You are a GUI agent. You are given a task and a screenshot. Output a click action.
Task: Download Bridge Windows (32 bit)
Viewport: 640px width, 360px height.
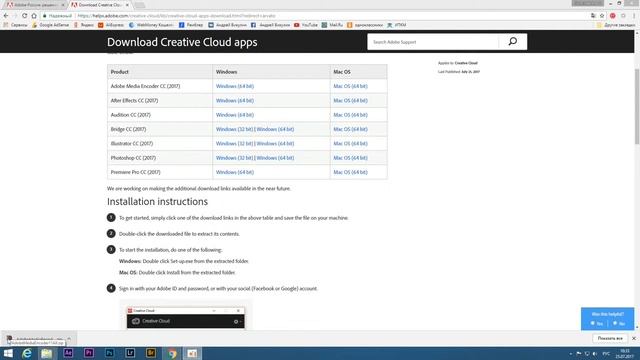(x=234, y=129)
